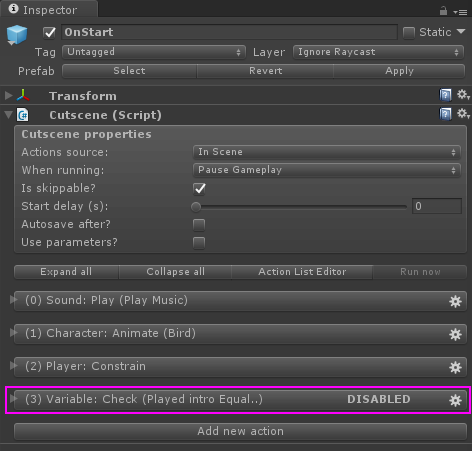Enable the Static checkbox

pos(409,33)
